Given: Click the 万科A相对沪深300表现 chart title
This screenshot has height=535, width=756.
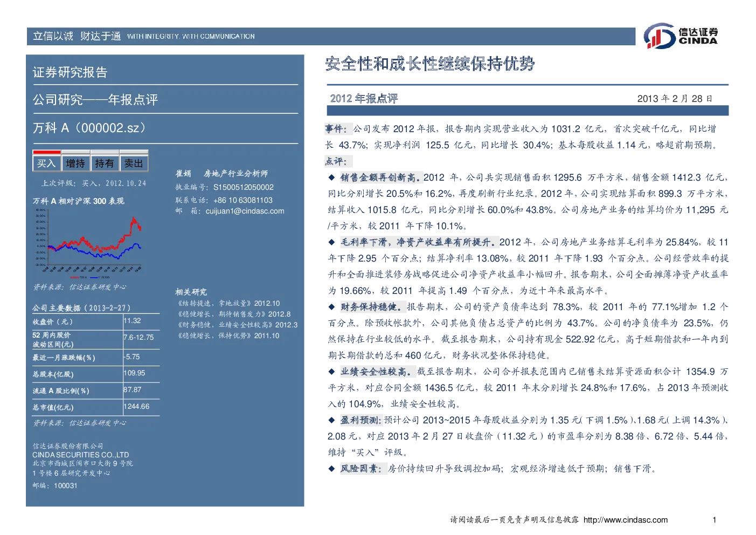Looking at the screenshot, I should (78, 201).
